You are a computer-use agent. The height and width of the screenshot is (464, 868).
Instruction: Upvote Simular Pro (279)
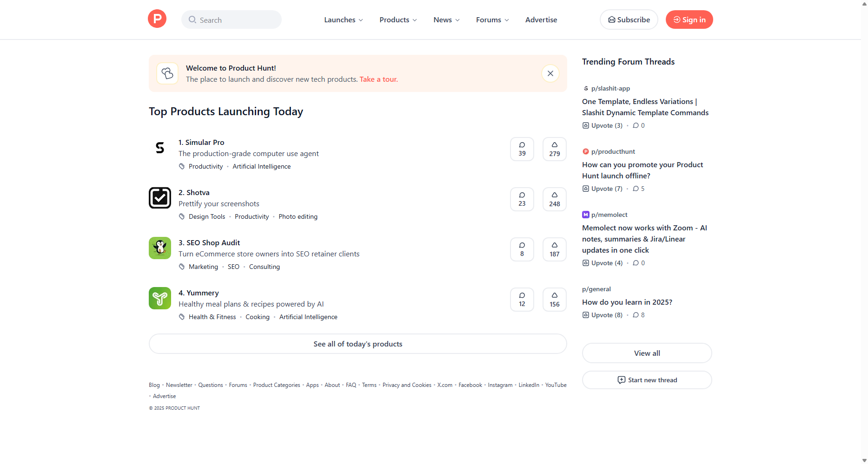coord(555,149)
